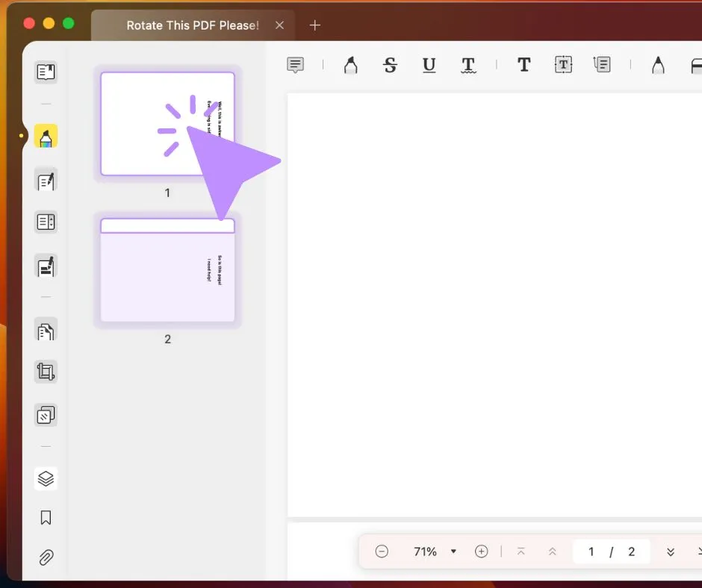Open the Attachments paperclip panel
The height and width of the screenshot is (588, 702).
tap(46, 557)
